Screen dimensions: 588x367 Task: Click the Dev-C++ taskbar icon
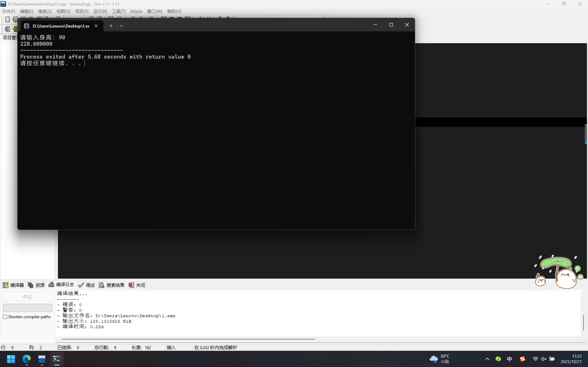pyautogui.click(x=42, y=359)
